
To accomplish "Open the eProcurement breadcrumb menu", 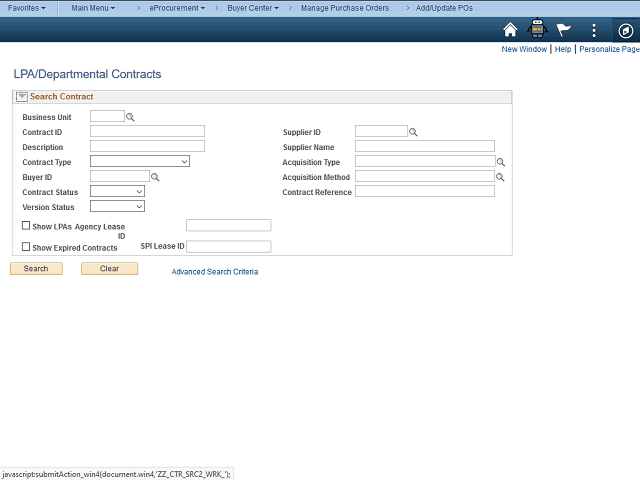I will pyautogui.click(x=177, y=8).
